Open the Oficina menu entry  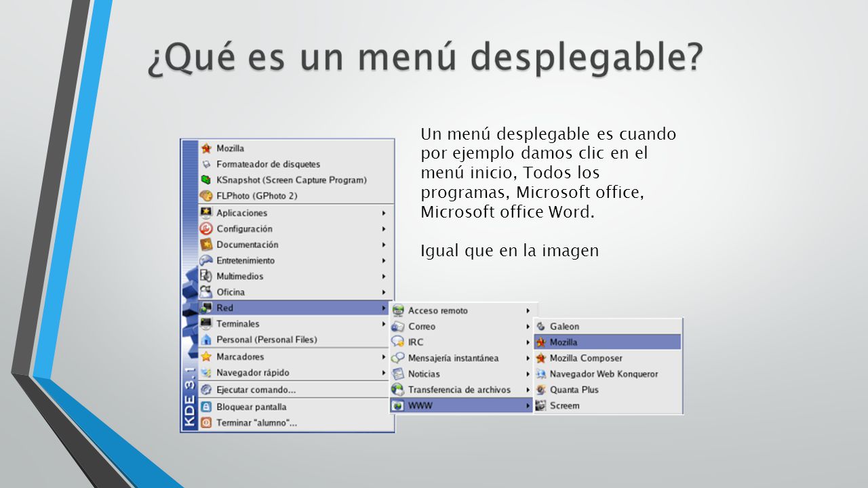coord(295,292)
